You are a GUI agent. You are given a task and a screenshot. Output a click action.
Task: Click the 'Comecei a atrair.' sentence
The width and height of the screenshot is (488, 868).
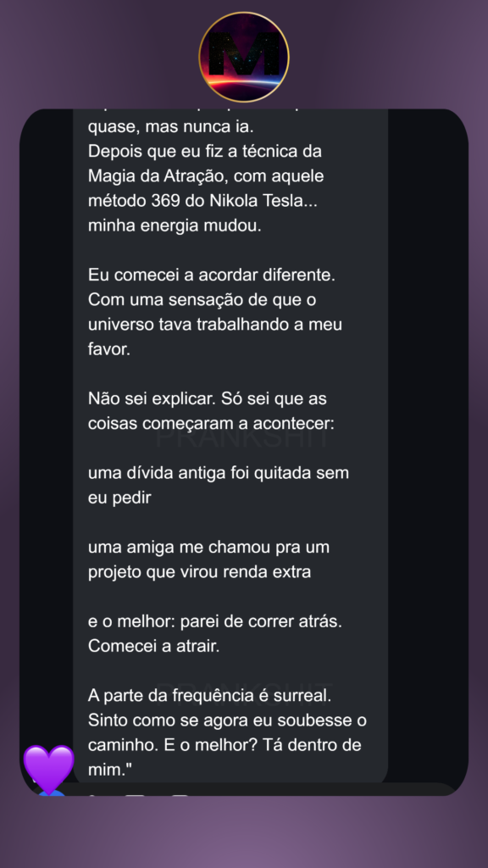pos(154,646)
